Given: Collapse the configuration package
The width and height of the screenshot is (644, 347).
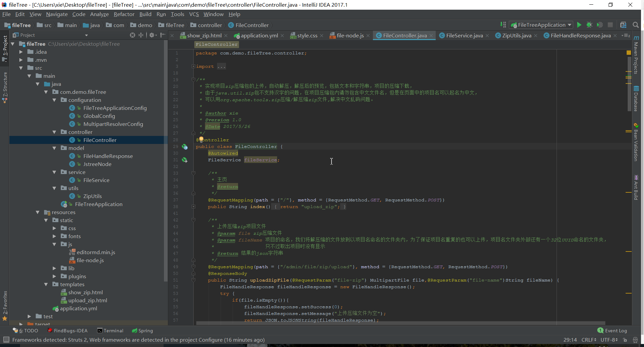Looking at the screenshot, I should pyautogui.click(x=54, y=100).
